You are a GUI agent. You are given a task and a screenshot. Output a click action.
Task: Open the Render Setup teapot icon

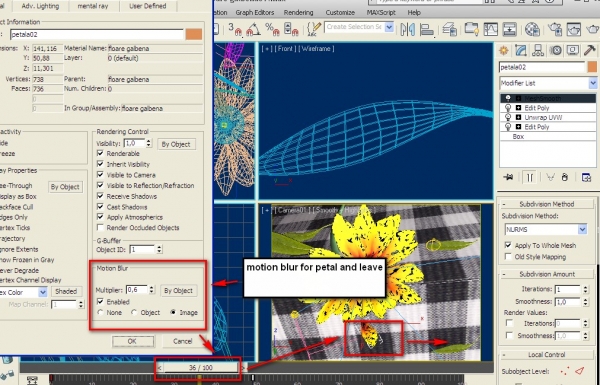555,29
